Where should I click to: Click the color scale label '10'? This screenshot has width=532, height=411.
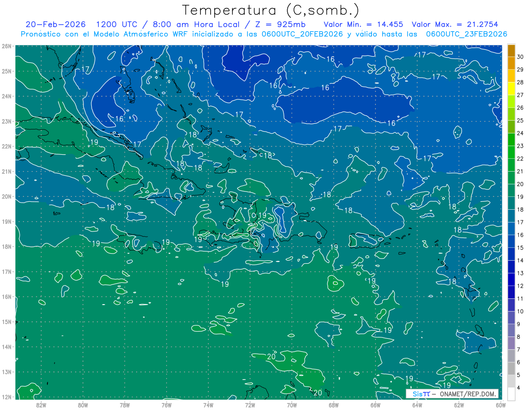click(x=520, y=311)
